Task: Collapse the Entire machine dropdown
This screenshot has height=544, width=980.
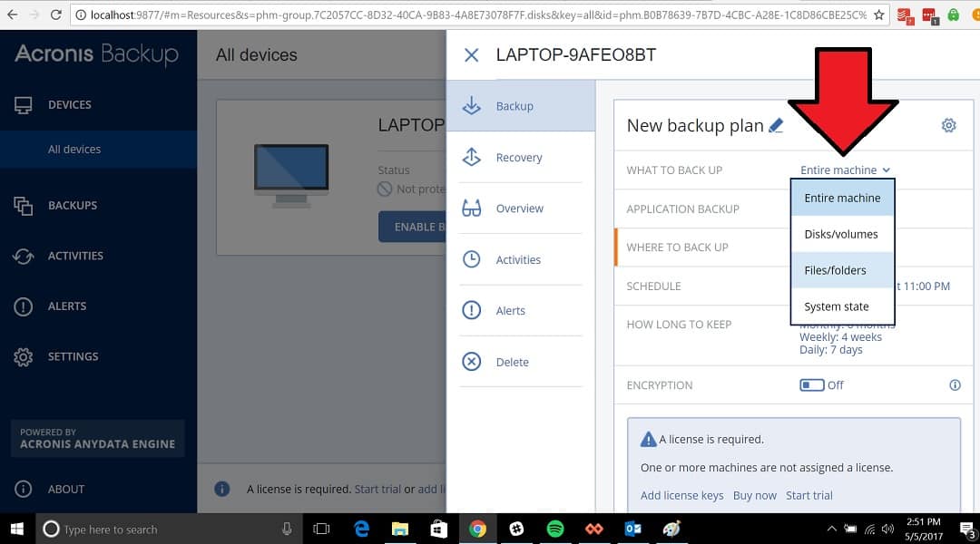Action: point(845,170)
